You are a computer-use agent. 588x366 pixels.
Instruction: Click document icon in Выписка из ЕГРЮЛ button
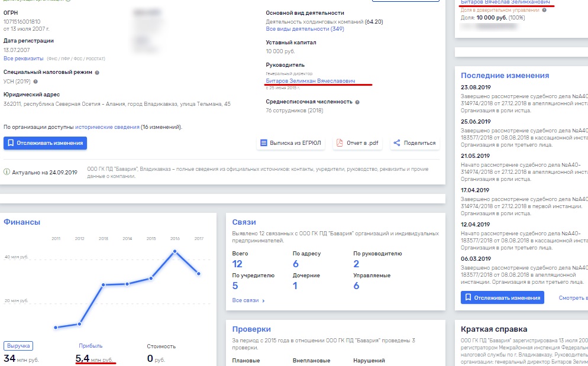(x=264, y=143)
